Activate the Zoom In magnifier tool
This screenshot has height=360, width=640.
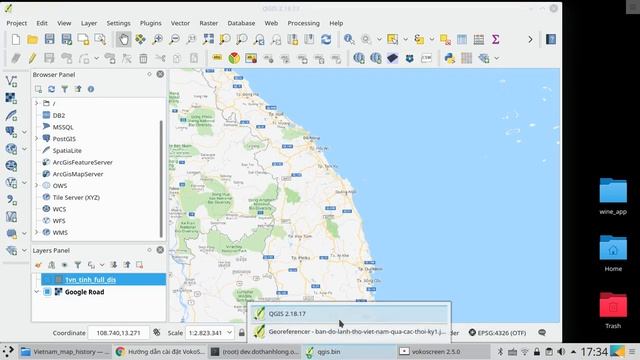(x=157, y=39)
